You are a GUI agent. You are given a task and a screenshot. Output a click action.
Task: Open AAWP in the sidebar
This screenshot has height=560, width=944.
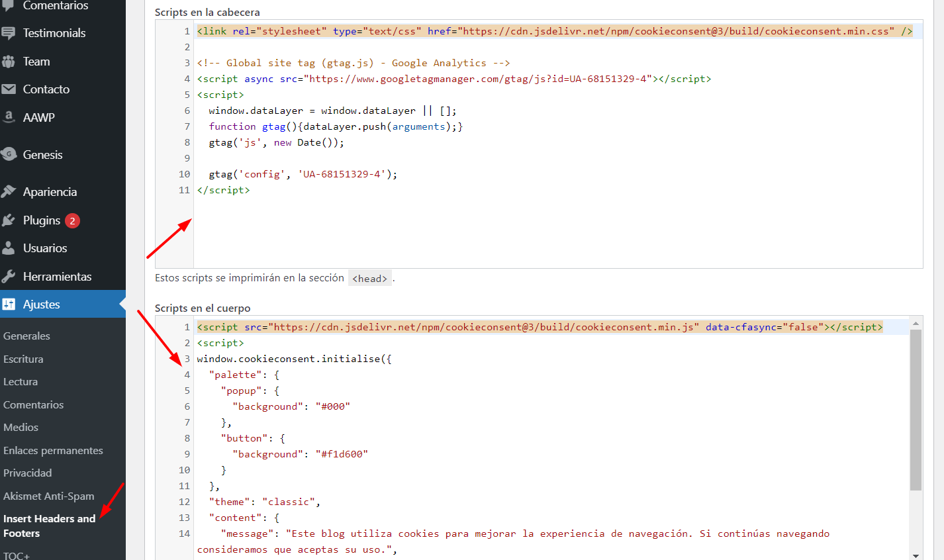pyautogui.click(x=39, y=118)
